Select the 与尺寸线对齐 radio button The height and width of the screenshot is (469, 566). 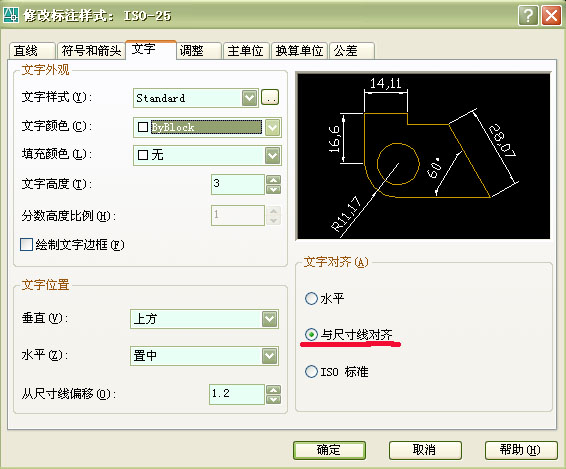pos(311,334)
